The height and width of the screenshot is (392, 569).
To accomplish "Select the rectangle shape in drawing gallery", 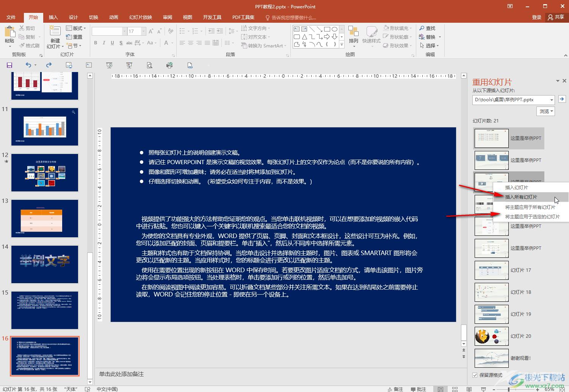I will tap(327, 29).
